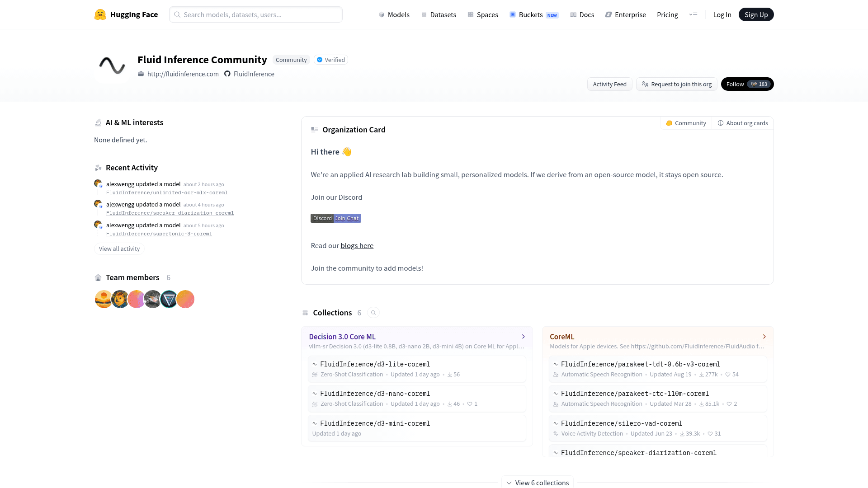Click the Sign Up button
The image size is (868, 488).
click(x=756, y=14)
